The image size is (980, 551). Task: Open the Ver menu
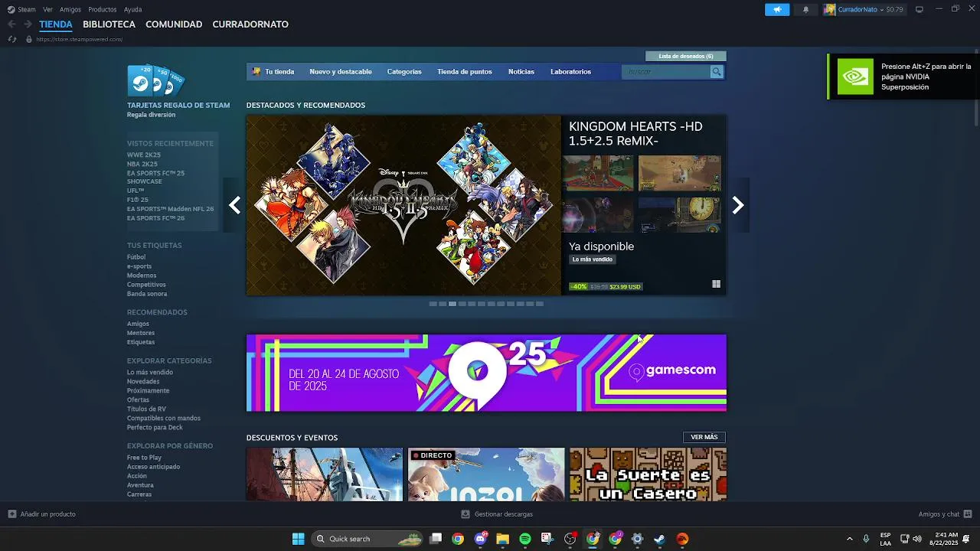[x=48, y=9]
